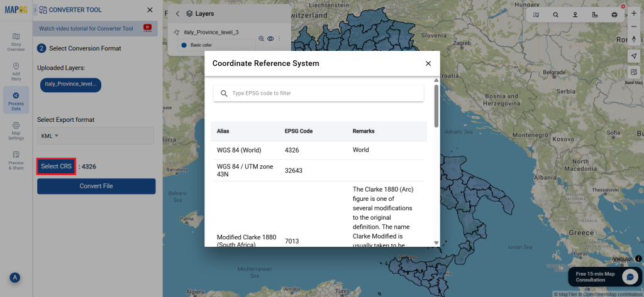This screenshot has height=297, width=644.
Task: Focus the EPSG code filter field
Action: pos(319,93)
